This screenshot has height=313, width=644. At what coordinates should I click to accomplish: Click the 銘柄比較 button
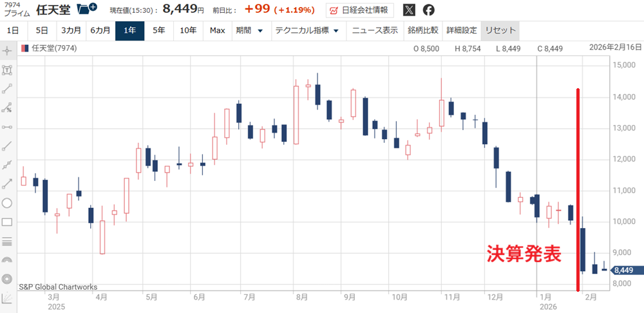pyautogui.click(x=422, y=30)
